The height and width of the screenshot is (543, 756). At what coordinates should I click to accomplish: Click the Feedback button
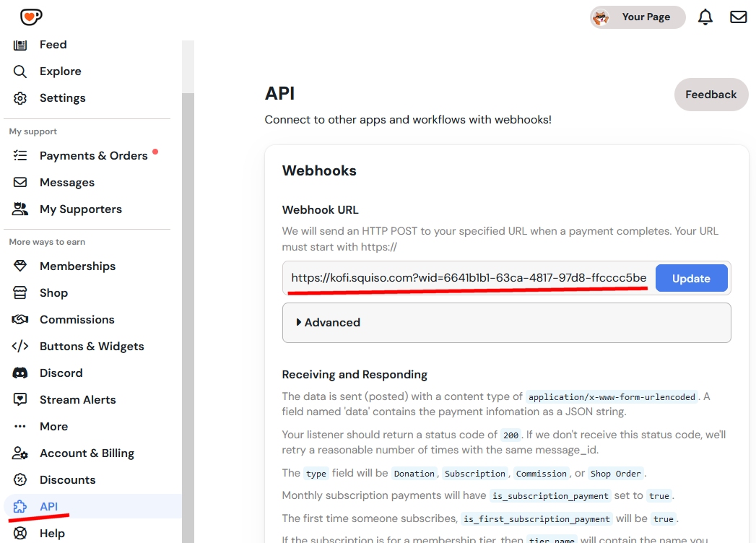tap(711, 95)
